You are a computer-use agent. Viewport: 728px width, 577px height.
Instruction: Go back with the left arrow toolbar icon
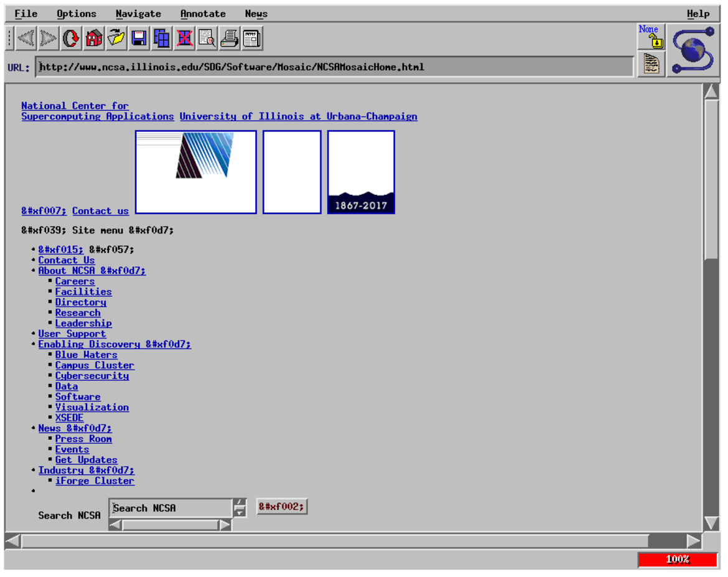coord(26,38)
